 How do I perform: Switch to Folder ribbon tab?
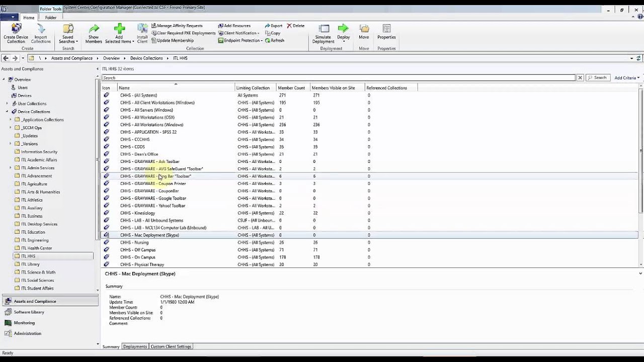point(51,18)
